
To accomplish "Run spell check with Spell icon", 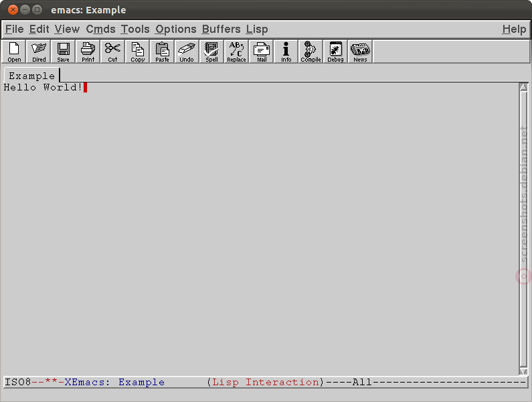I will [211, 52].
